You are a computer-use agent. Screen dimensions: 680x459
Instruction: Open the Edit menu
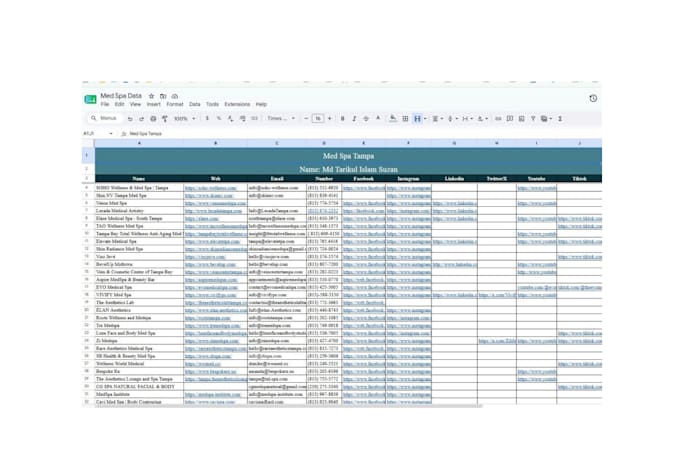[119, 105]
